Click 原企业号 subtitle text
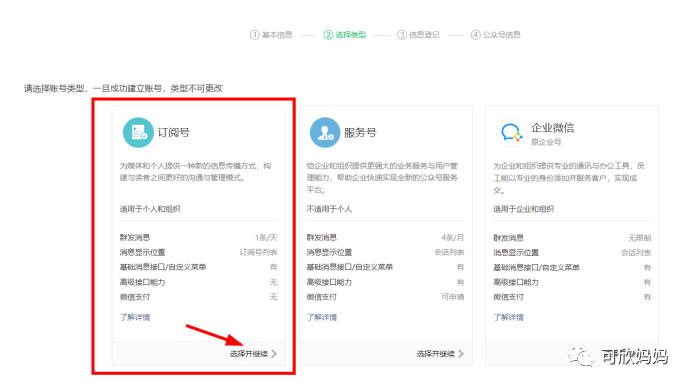Image resolution: width=691 pixels, height=387 pixels. pyautogui.click(x=546, y=142)
